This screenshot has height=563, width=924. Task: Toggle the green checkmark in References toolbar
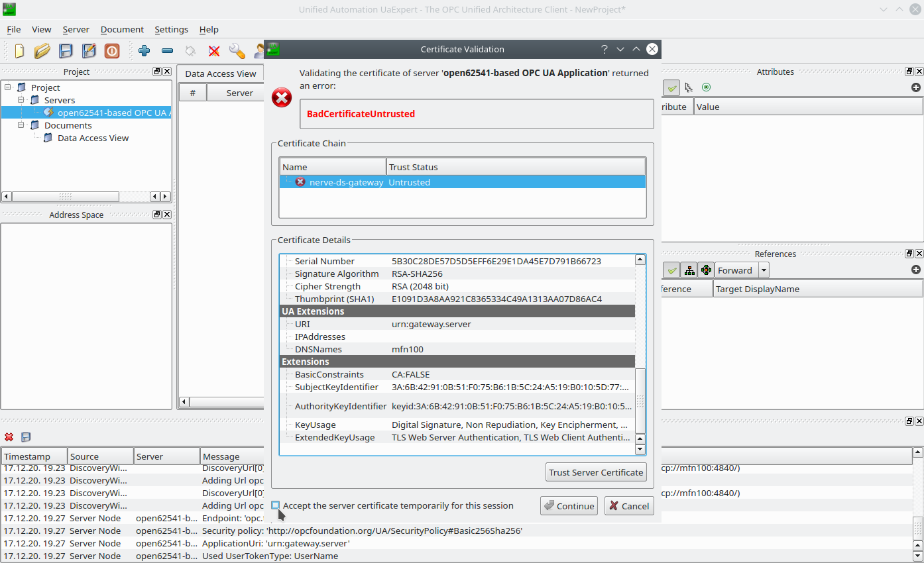(x=672, y=270)
